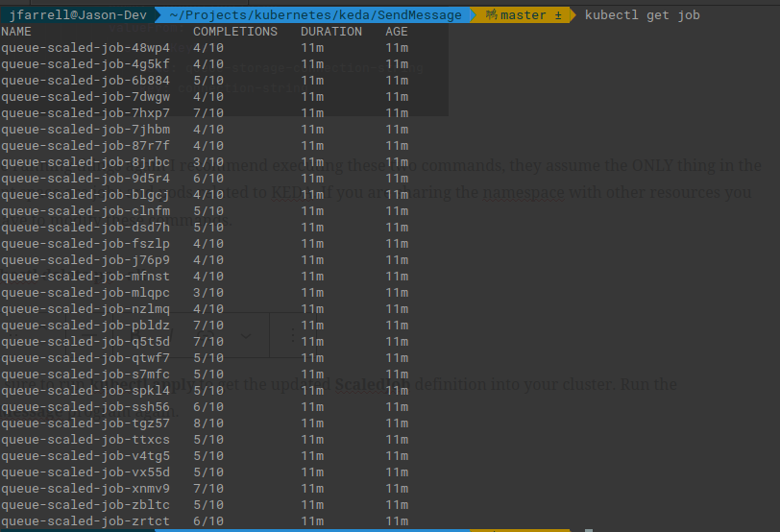Click the COMPLETIONS column header
780x532 pixels.
click(235, 32)
